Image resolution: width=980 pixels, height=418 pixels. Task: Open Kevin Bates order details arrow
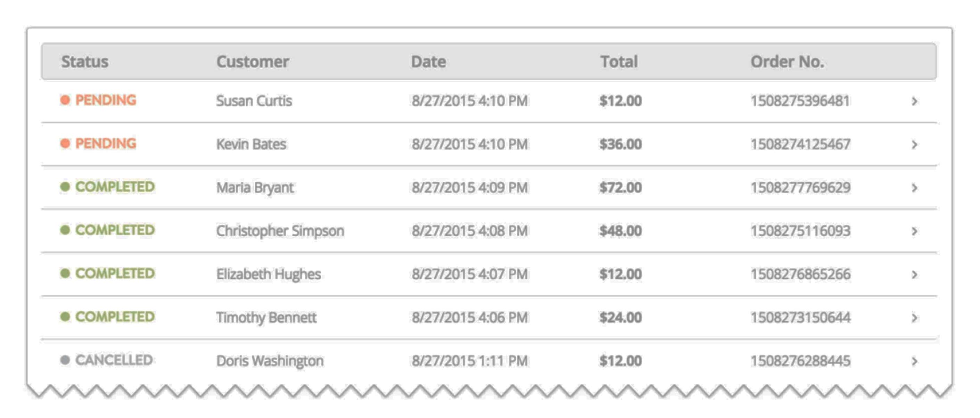(914, 145)
